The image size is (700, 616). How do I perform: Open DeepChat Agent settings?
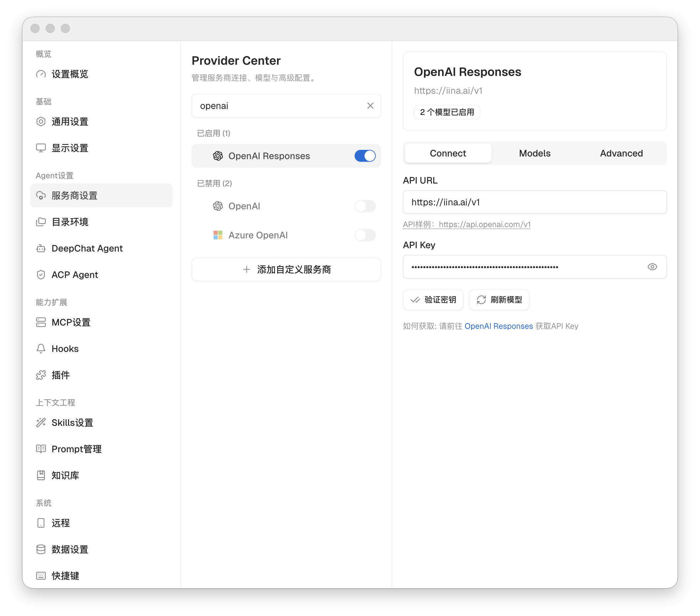click(x=101, y=248)
